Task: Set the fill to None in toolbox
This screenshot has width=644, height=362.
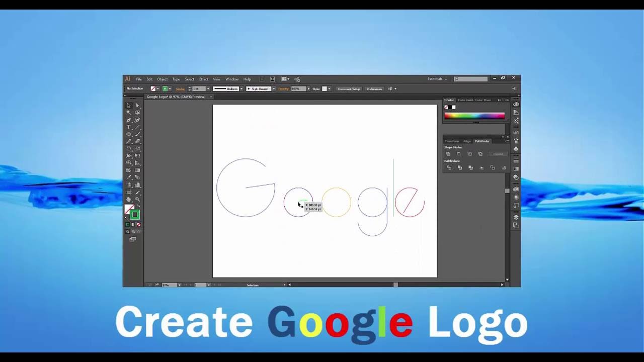Action: [139, 224]
